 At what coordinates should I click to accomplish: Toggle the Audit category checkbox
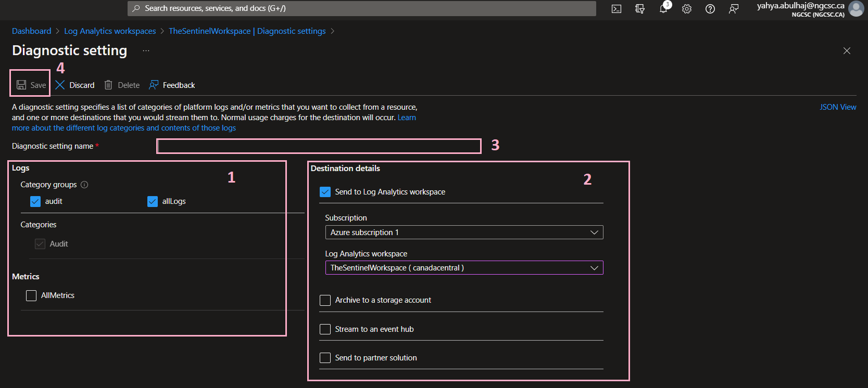(x=40, y=244)
